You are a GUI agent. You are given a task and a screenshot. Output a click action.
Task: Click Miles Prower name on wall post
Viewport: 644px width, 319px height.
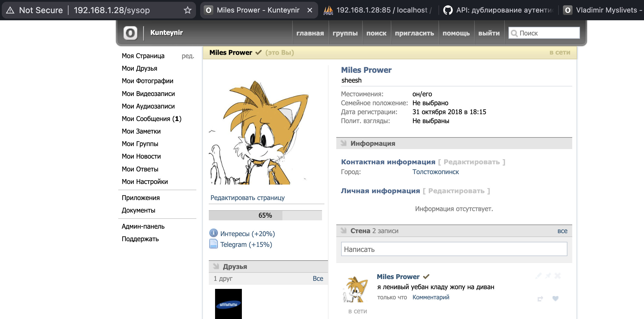tap(398, 277)
